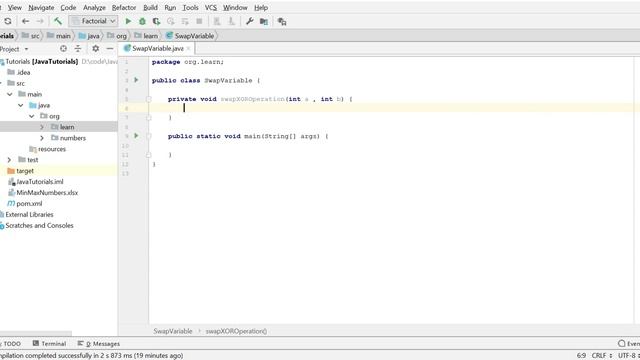Click the profiler run icon
Screen dimensions: 640x360
click(x=171, y=21)
